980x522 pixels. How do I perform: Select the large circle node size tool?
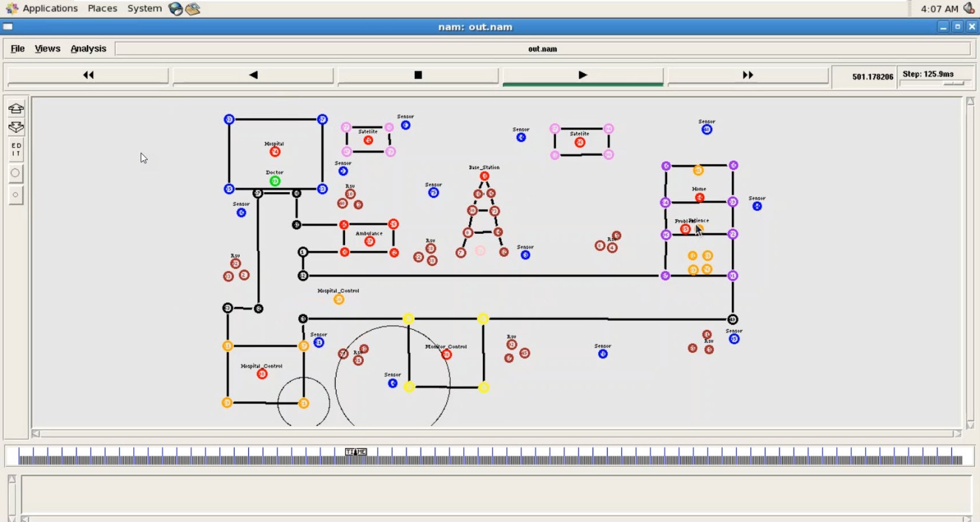pos(16,173)
